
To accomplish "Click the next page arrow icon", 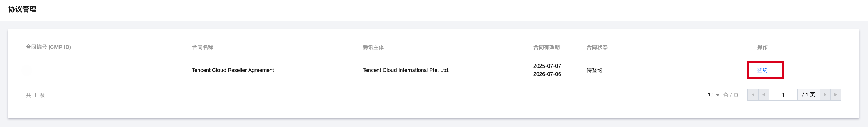I will [825, 95].
